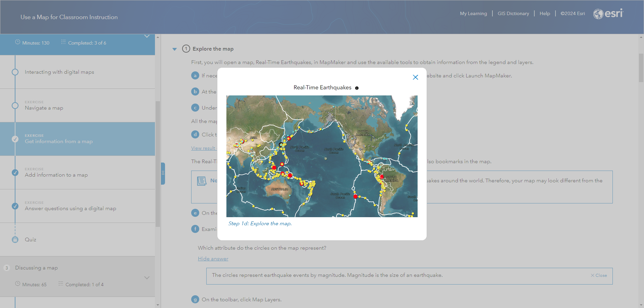Toggle checkmark for Answer questions using a digital map

click(x=15, y=206)
